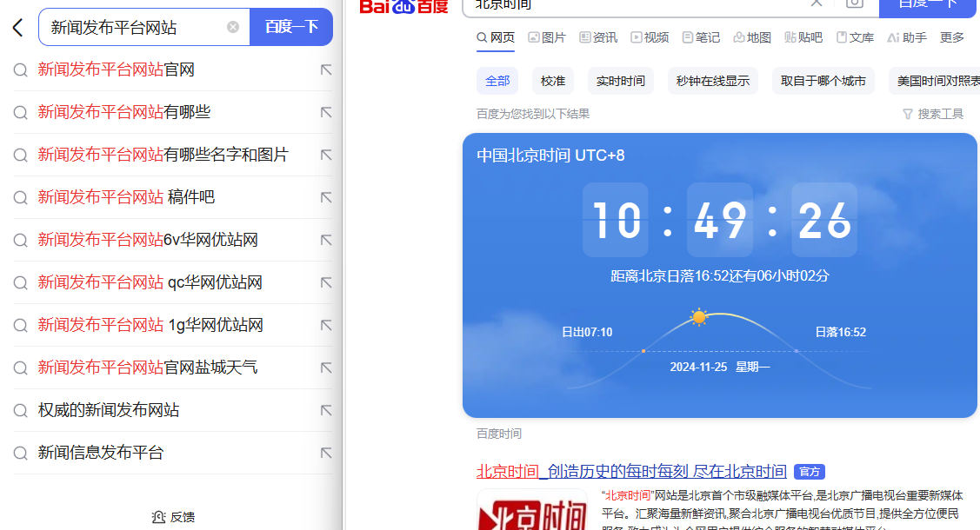Switch to the 视频 tab
Screen dimensions: 980x530
650,37
